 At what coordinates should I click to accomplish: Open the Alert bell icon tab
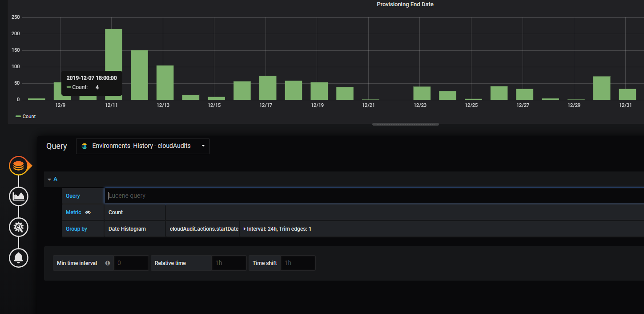point(19,257)
